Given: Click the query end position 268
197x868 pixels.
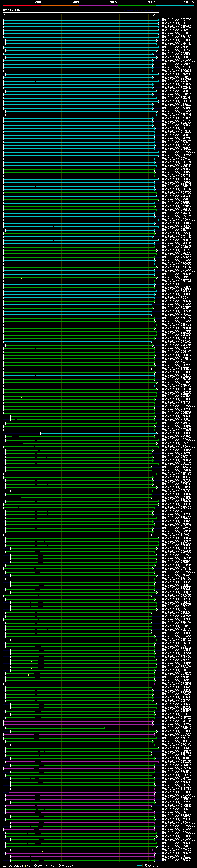Looking at the screenshot, I should click(155, 15).
